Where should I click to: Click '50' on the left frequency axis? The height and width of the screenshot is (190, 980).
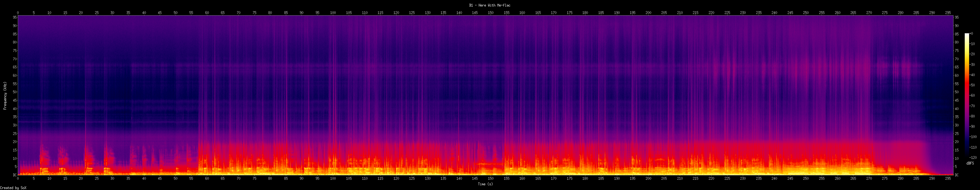(14, 92)
